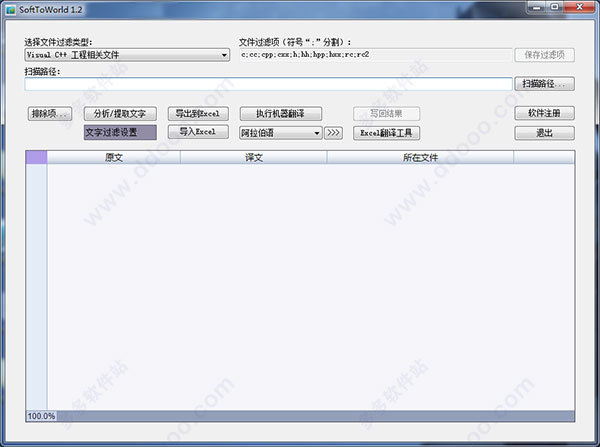Focus the 扫描路径 input field
Viewport: 600px width, 447px height.
pyautogui.click(x=268, y=84)
